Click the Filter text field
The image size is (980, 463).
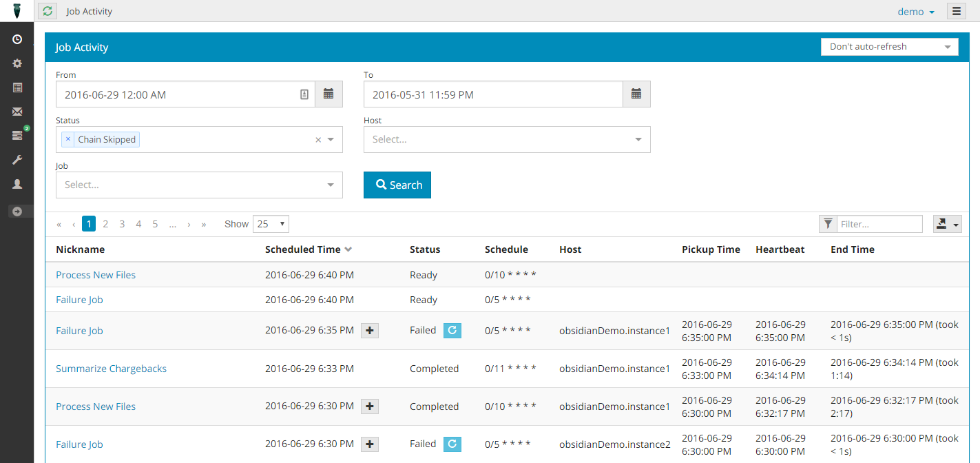(x=879, y=224)
